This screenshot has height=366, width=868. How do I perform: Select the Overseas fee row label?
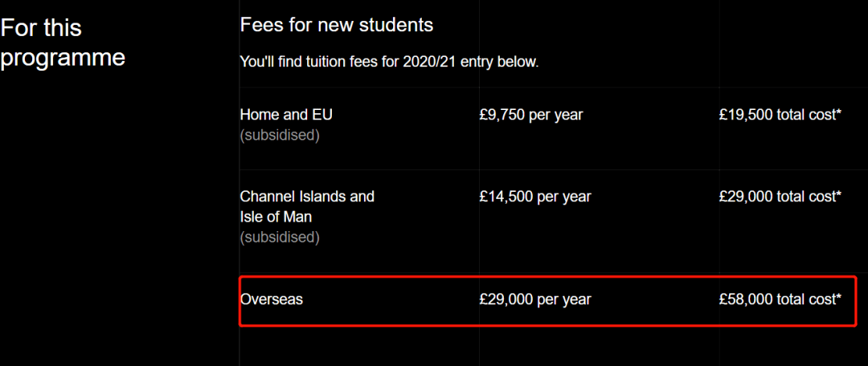(x=272, y=299)
